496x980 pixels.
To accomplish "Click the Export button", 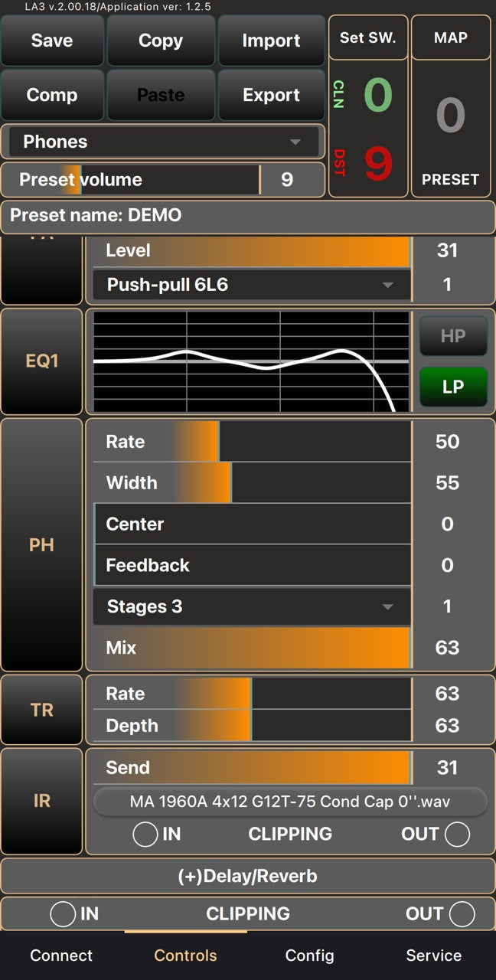I will pyautogui.click(x=271, y=95).
